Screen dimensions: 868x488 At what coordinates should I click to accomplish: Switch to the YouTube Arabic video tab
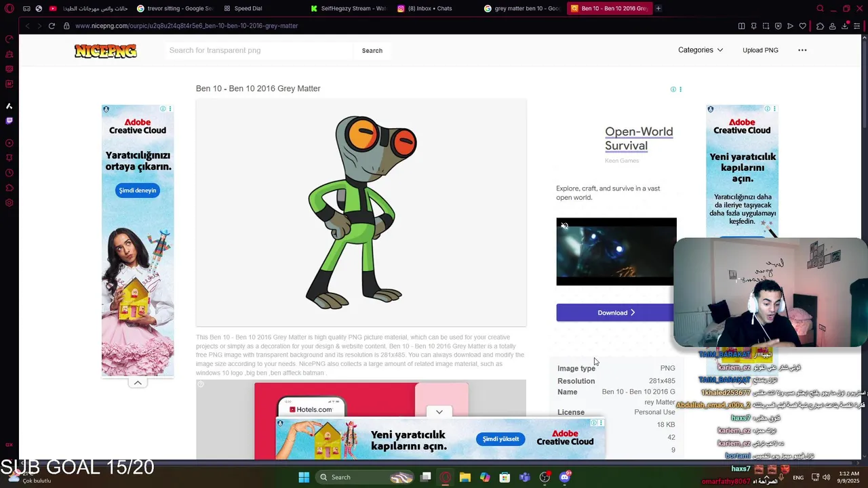coord(88,9)
